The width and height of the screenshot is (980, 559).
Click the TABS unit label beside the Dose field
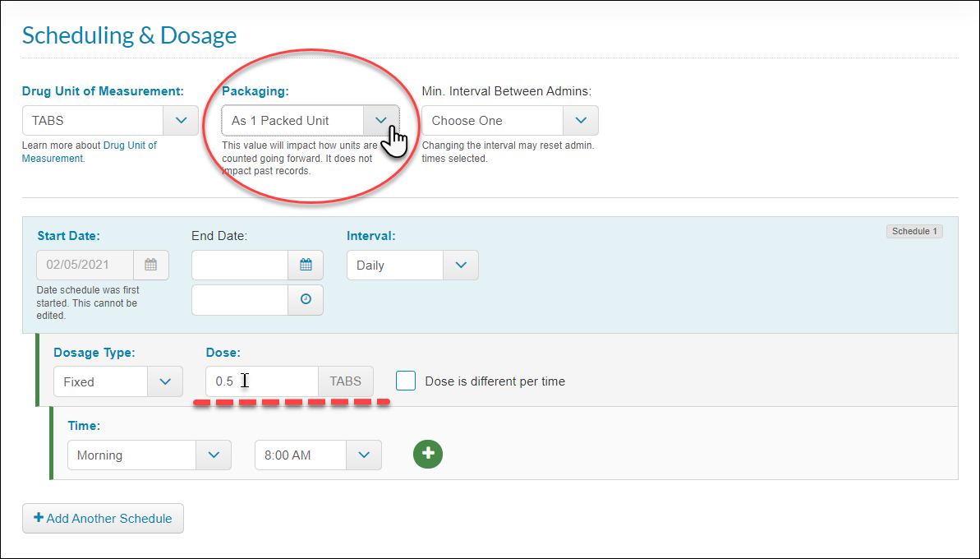click(345, 381)
